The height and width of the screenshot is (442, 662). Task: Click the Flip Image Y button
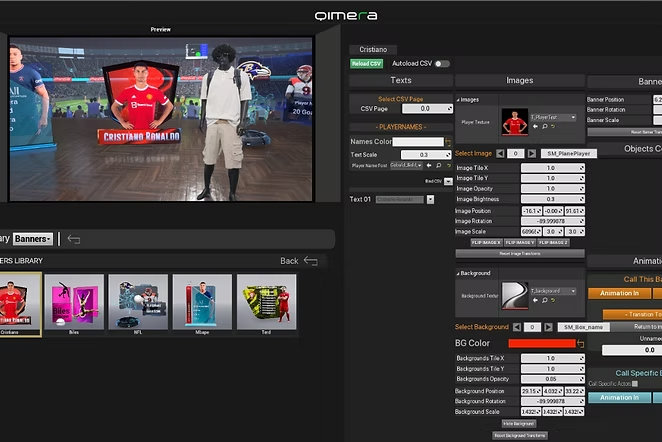click(x=520, y=242)
